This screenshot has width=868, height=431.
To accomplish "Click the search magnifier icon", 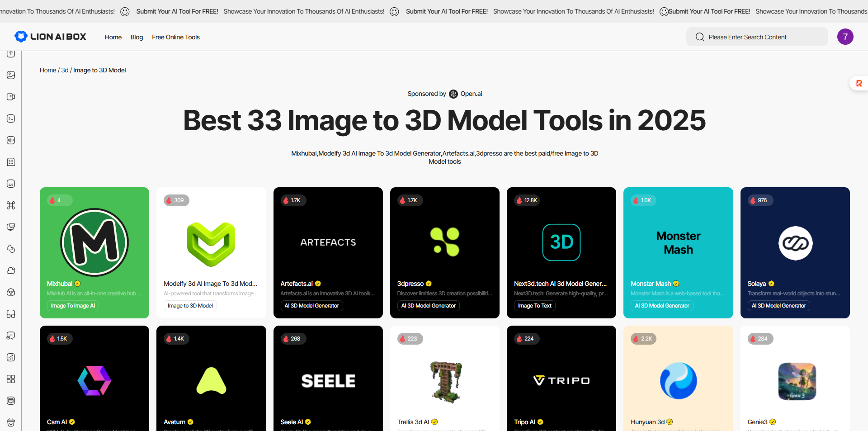I will pos(699,37).
